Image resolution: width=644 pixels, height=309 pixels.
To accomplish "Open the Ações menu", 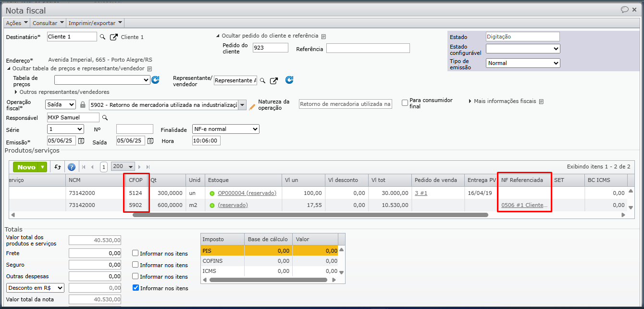I will coord(16,23).
